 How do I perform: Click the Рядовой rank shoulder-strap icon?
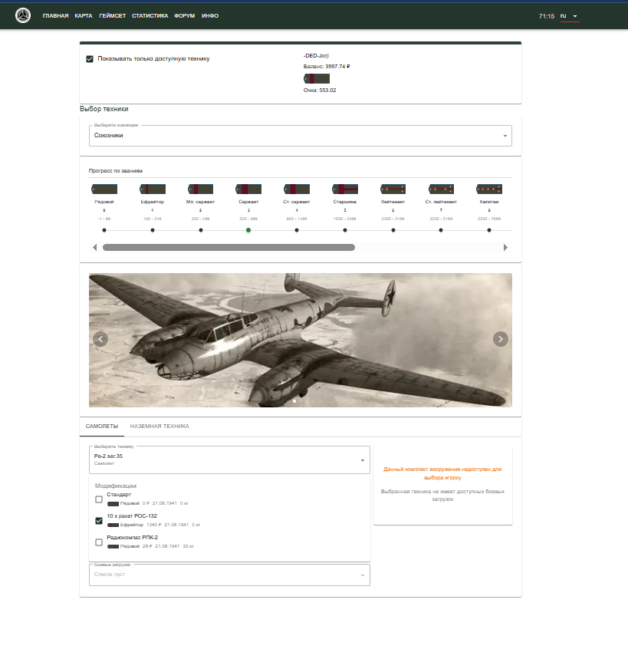coord(104,189)
